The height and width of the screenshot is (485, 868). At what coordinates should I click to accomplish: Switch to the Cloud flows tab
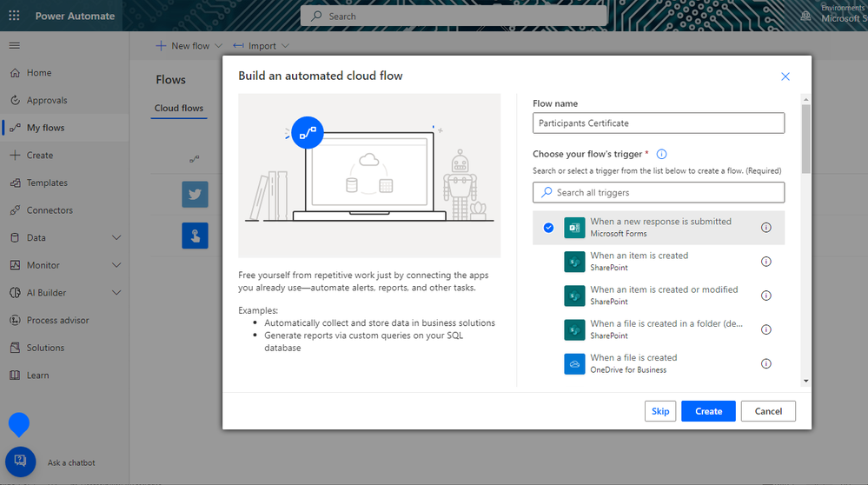point(178,108)
